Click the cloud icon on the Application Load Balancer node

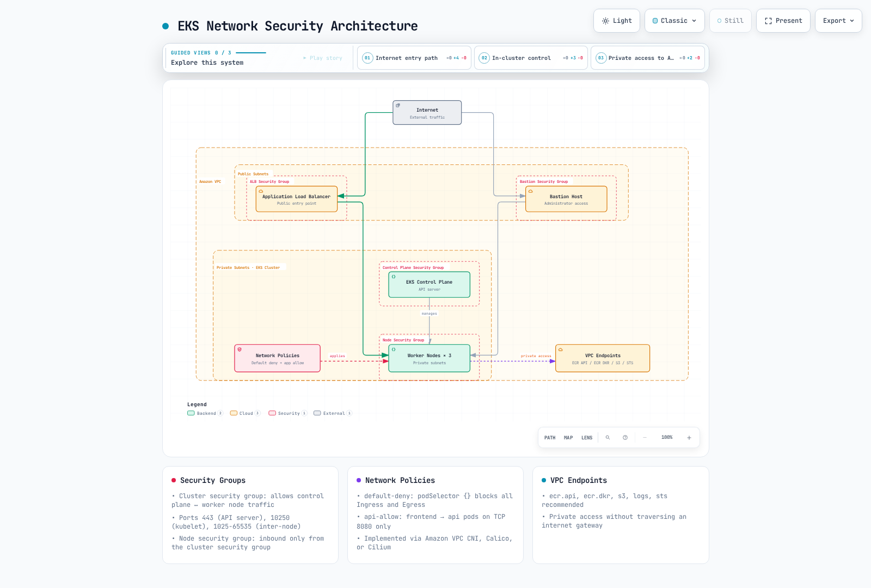[x=261, y=191]
